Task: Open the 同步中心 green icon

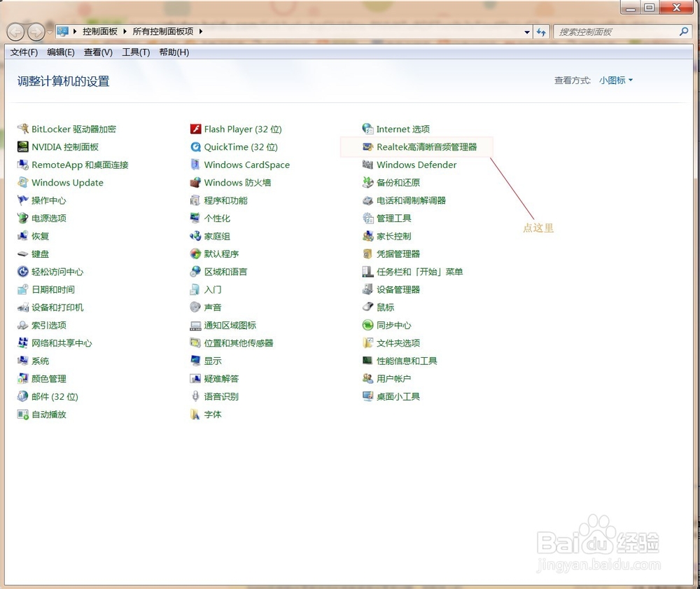Action: pos(368,325)
